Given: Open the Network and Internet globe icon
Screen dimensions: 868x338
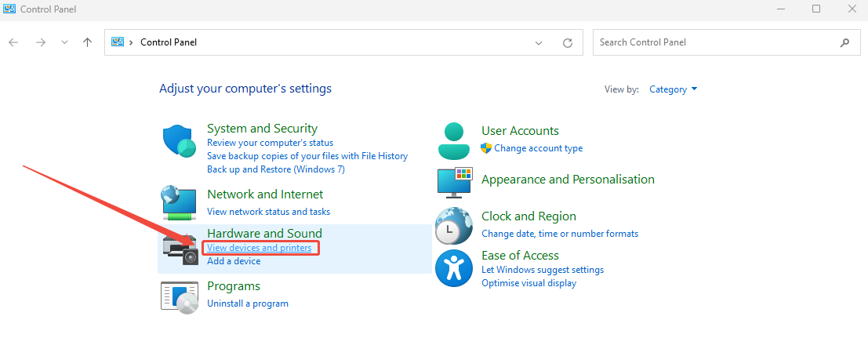Looking at the screenshot, I should 180,202.
